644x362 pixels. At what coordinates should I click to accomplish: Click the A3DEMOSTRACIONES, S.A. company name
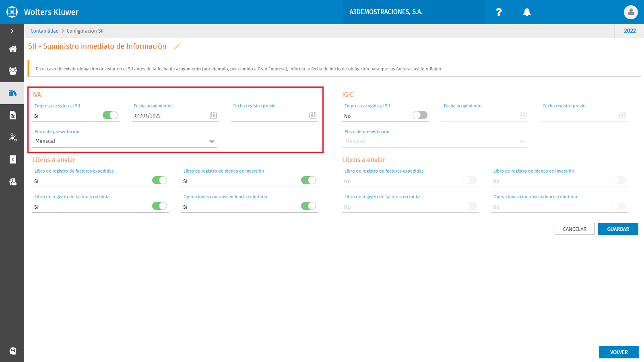386,12
